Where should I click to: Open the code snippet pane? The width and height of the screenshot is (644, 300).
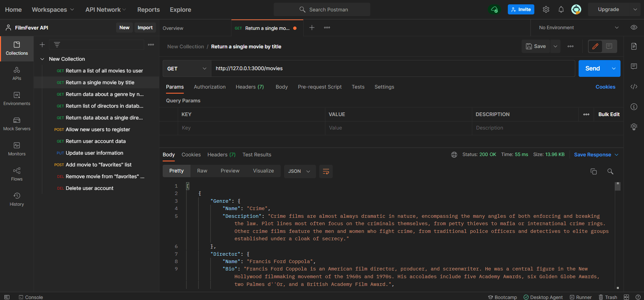[x=634, y=87]
